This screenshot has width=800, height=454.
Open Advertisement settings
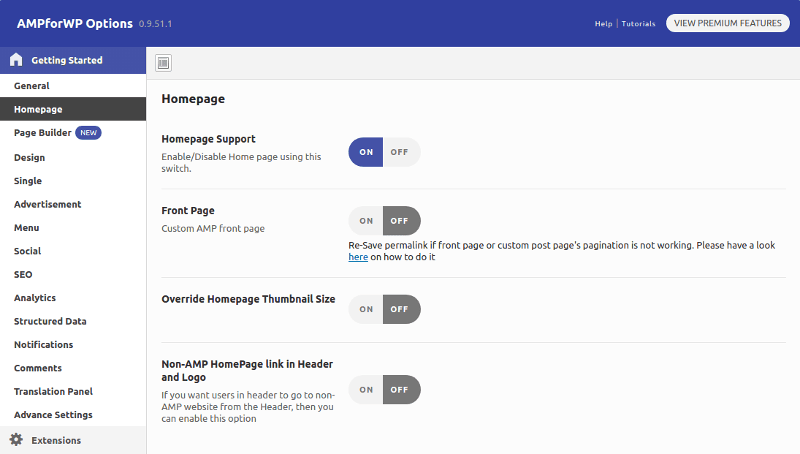[x=73, y=204]
